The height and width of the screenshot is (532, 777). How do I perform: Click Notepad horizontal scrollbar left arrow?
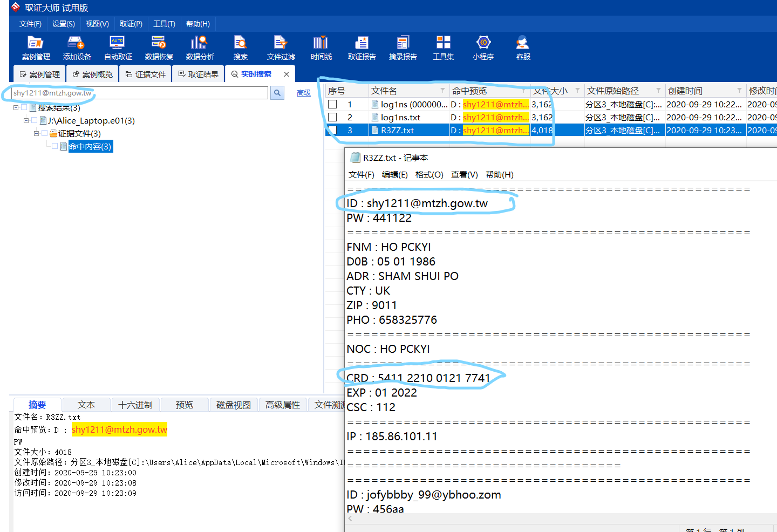coord(350,519)
